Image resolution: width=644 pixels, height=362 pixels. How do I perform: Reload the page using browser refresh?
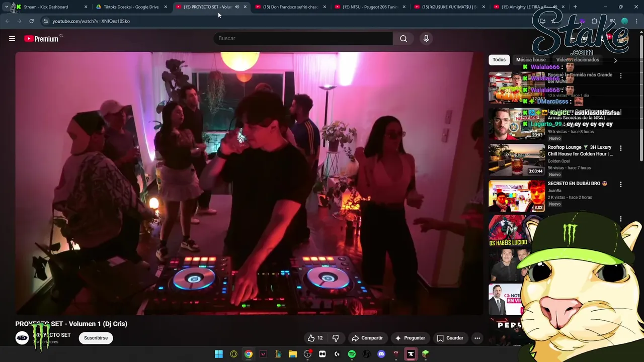coord(31,21)
